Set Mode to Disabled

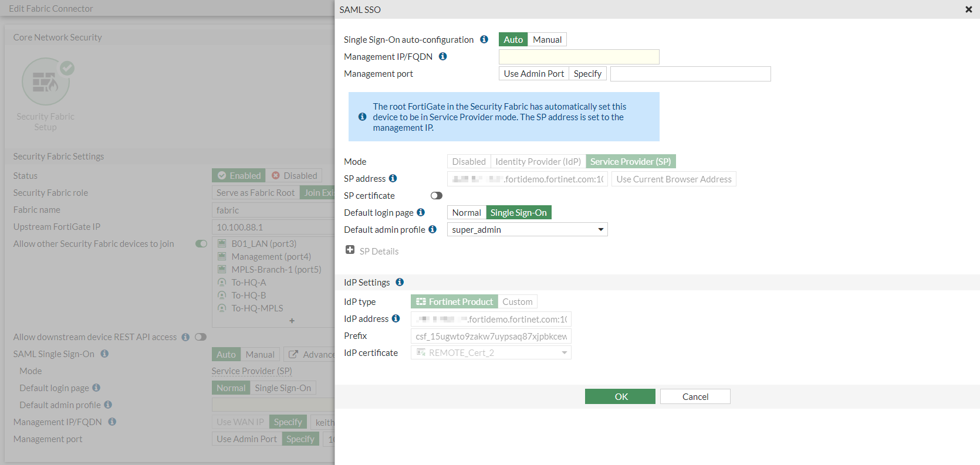(469, 161)
